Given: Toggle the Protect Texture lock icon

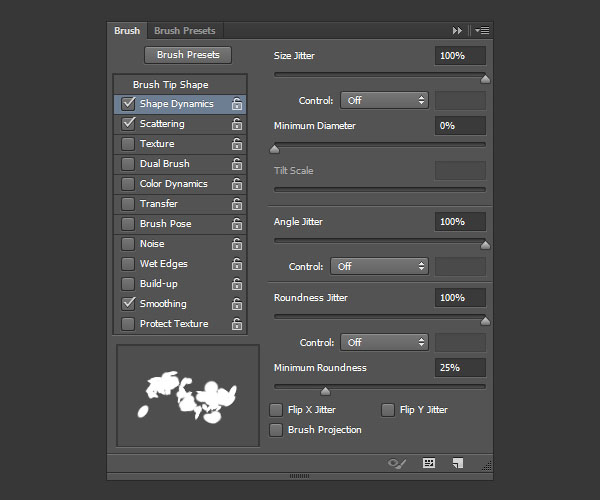Looking at the screenshot, I should [237, 324].
